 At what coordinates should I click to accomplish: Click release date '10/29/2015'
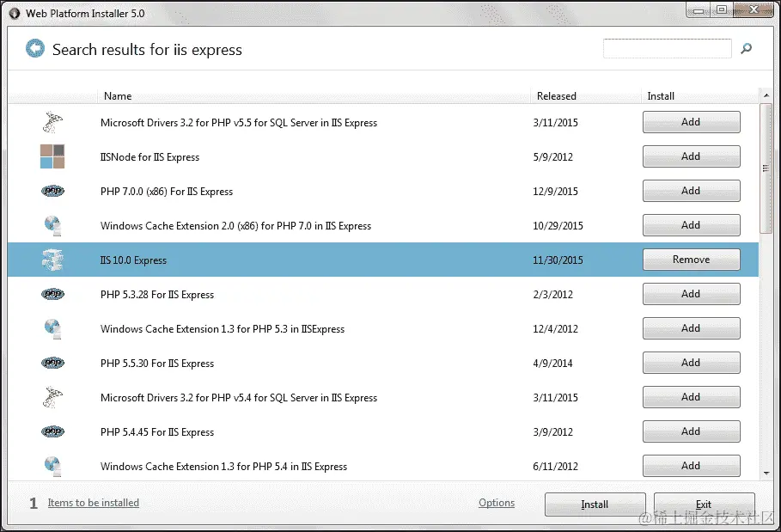[x=558, y=226]
